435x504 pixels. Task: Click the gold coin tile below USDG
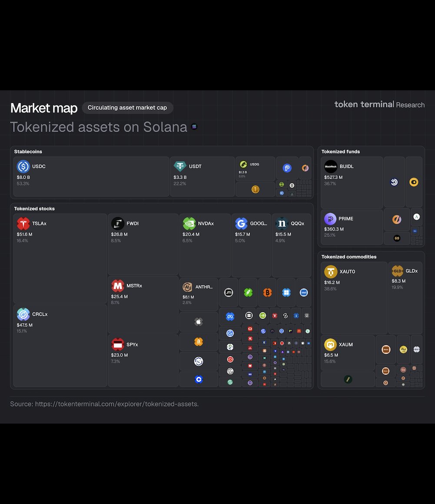pyautogui.click(x=255, y=189)
